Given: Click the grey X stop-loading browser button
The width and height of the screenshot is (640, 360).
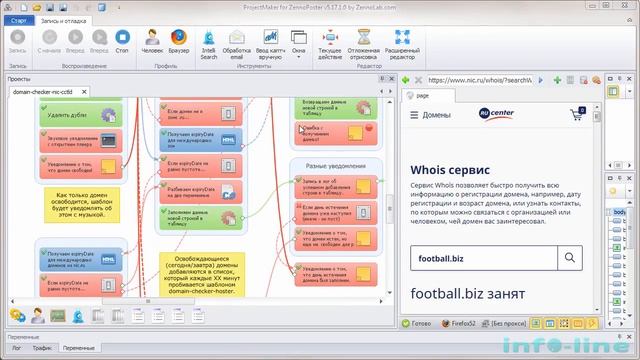Looking at the screenshot, I should [418, 80].
